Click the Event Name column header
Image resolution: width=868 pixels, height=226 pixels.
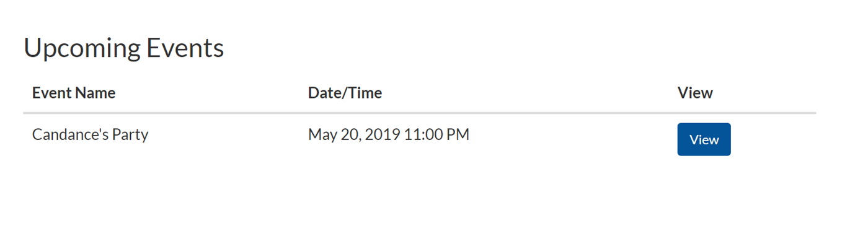(74, 93)
